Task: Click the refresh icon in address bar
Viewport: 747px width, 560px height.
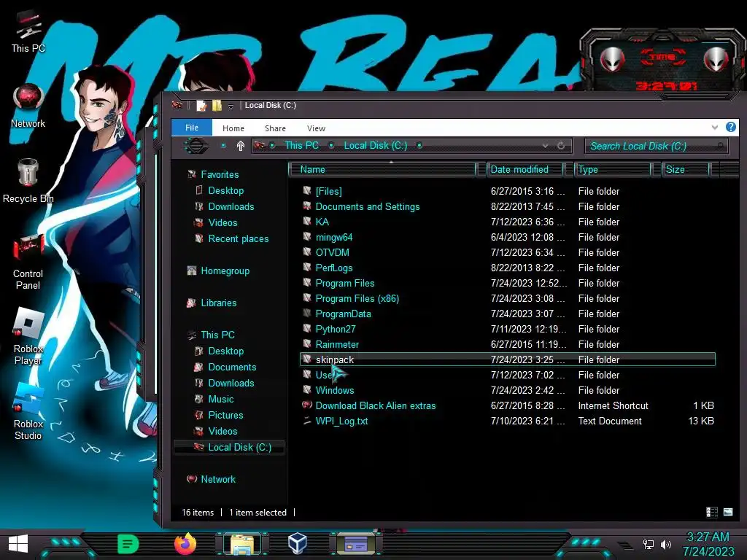Action: [x=561, y=146]
